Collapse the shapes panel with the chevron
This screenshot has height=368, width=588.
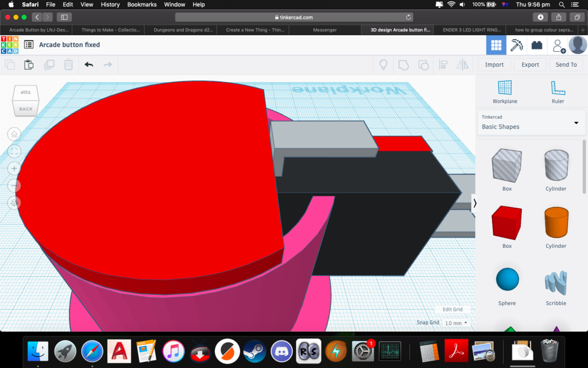[x=475, y=203]
